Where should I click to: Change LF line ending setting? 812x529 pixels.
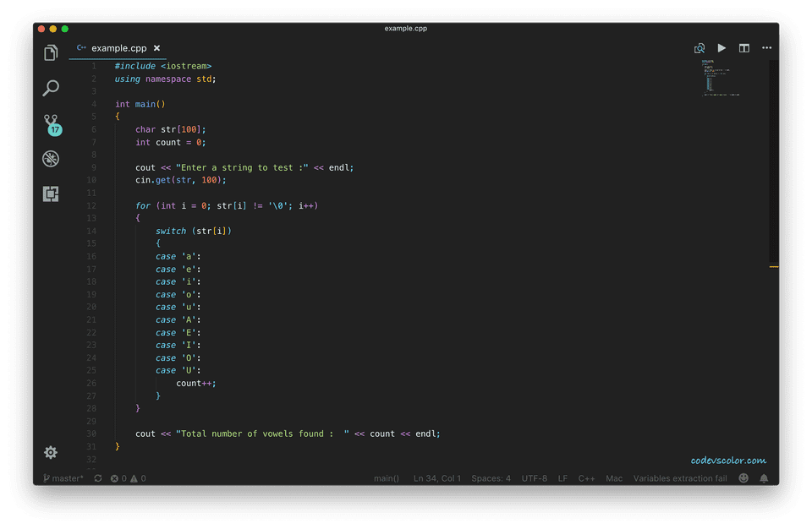[562, 477]
